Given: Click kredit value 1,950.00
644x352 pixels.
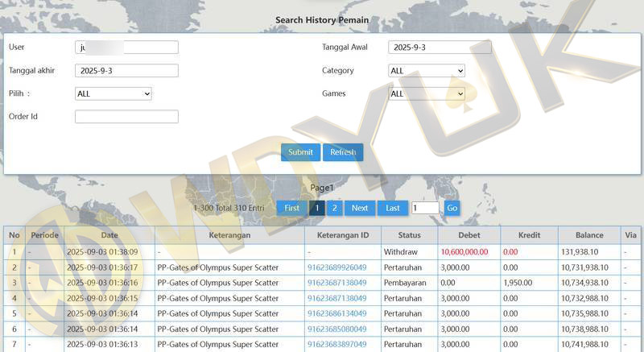Looking at the screenshot, I should click(x=518, y=283).
